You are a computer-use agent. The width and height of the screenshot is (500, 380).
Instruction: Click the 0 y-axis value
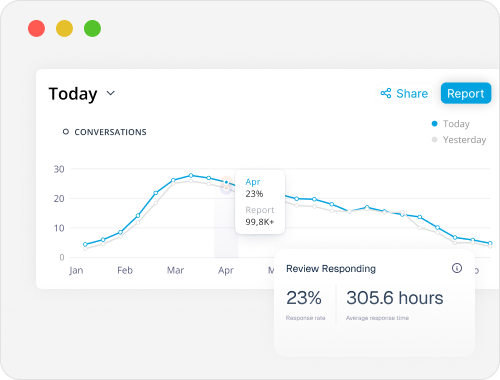[x=62, y=257]
